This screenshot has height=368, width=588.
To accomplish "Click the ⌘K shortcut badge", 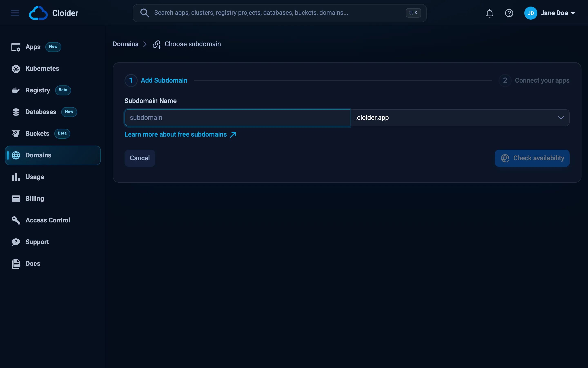I will pyautogui.click(x=413, y=13).
